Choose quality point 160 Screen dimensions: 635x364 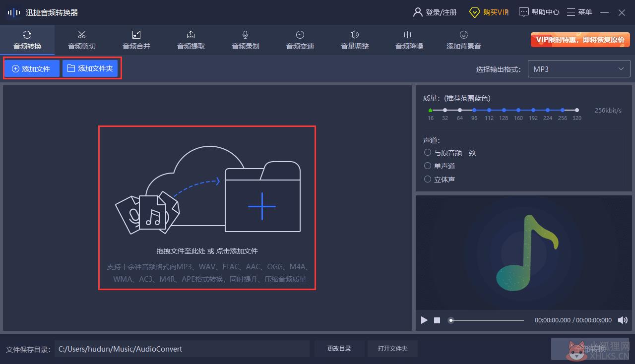(x=518, y=110)
